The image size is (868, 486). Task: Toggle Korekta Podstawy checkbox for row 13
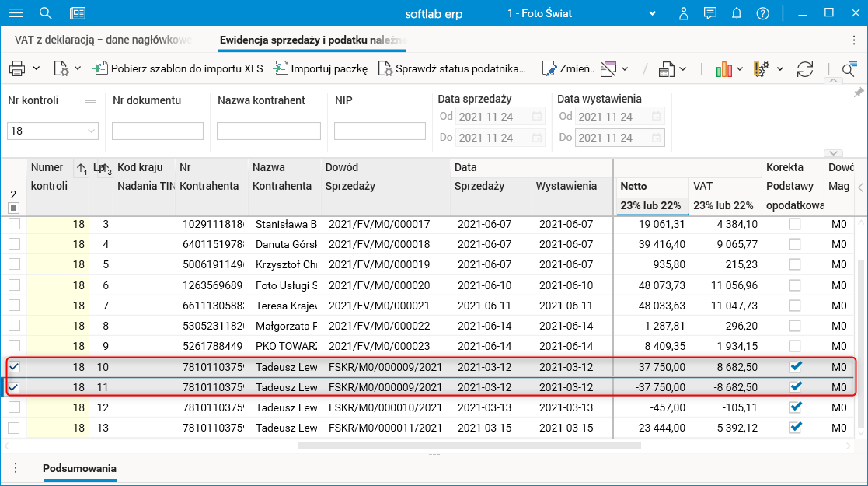point(795,427)
